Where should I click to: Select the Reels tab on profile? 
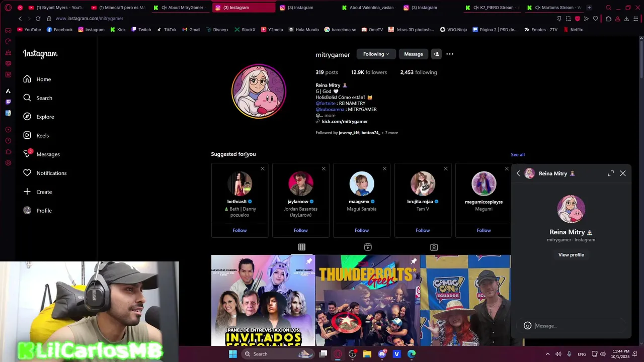(368, 247)
